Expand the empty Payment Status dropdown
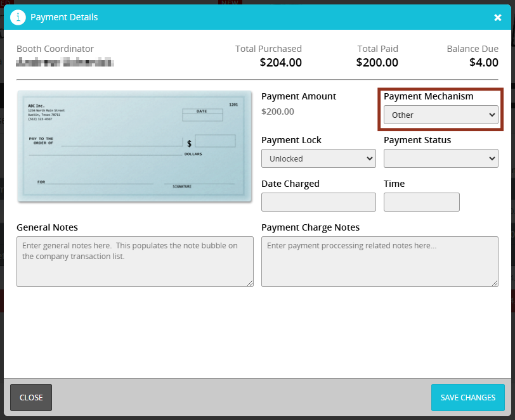 click(x=441, y=158)
